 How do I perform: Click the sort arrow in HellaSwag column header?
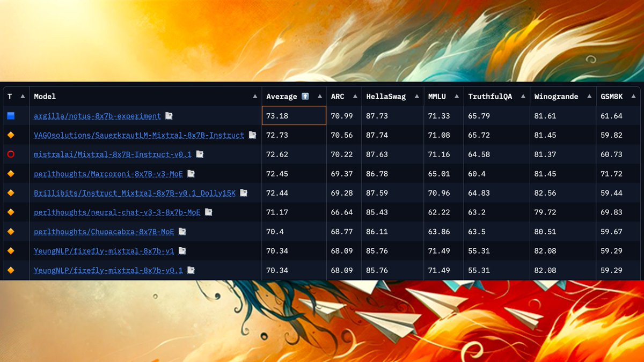(417, 97)
